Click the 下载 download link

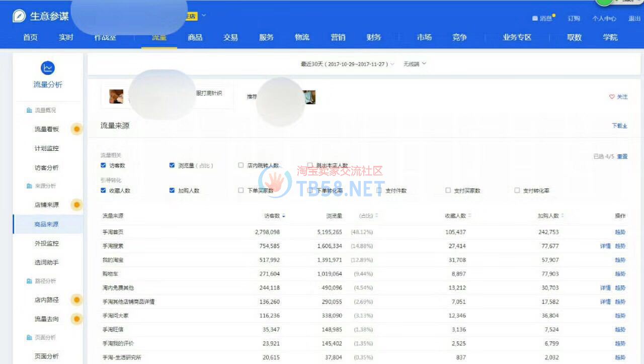tap(619, 126)
